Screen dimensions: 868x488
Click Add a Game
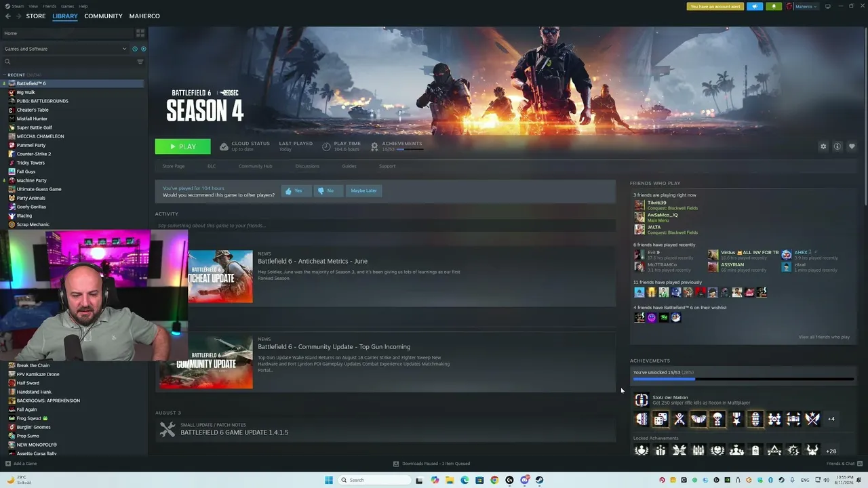point(21,464)
